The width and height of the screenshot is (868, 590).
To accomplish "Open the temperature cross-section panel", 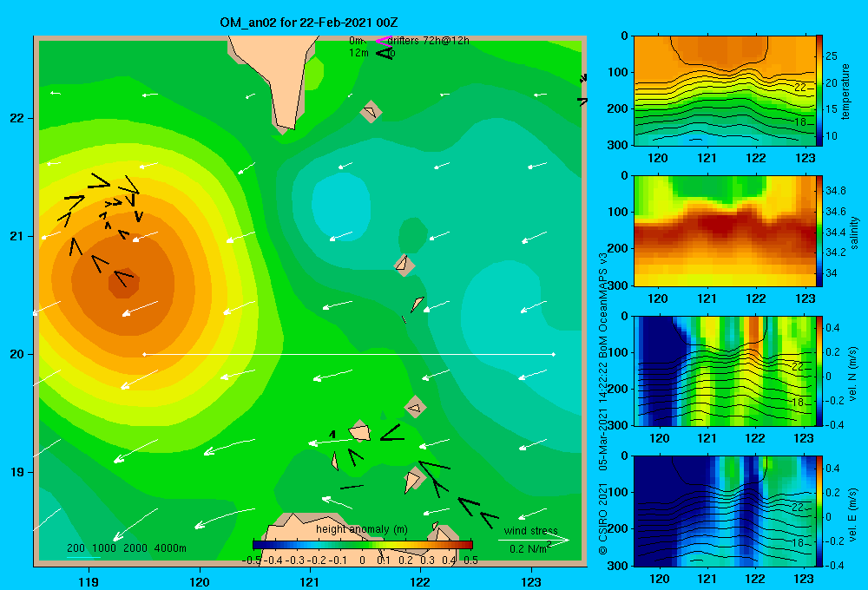I will pyautogui.click(x=725, y=91).
